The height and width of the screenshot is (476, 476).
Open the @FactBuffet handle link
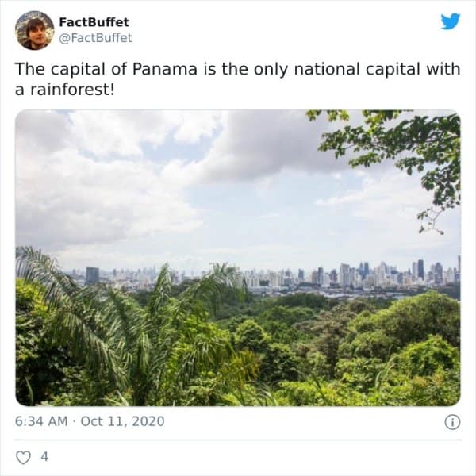[x=95, y=37]
